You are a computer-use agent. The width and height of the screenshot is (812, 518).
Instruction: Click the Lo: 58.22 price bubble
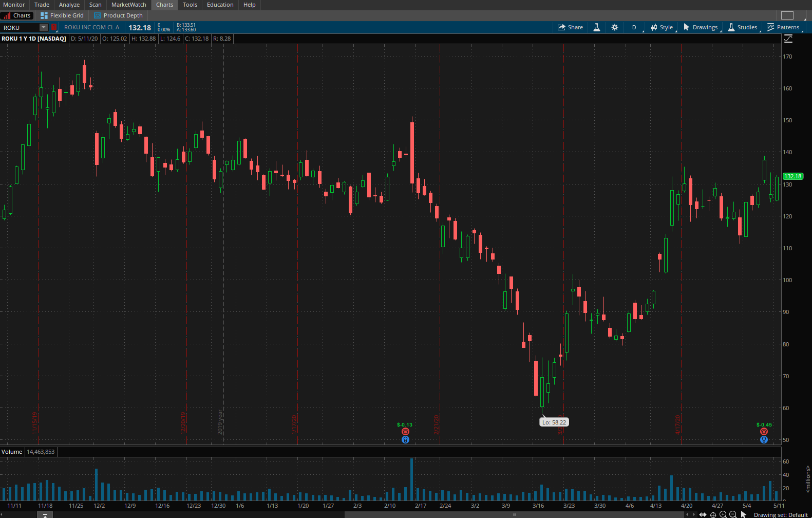(x=554, y=422)
